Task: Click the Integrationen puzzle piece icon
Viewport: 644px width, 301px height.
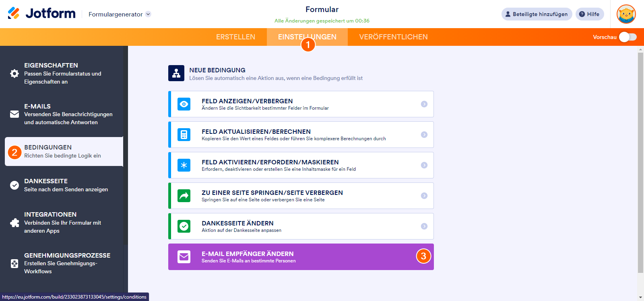Action: coord(14,223)
